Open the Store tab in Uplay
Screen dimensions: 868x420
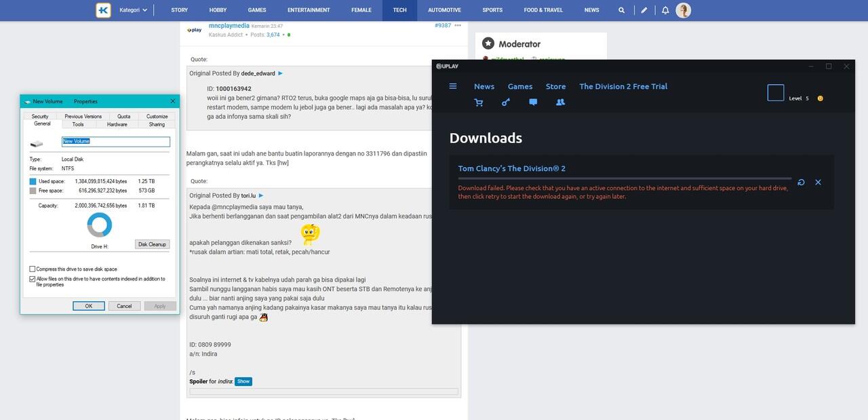pyautogui.click(x=555, y=86)
